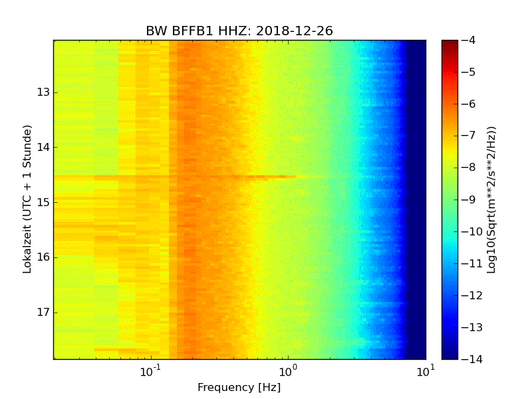532x399 pixels.
Task: Click the colorbar value −9
Action: (x=468, y=199)
